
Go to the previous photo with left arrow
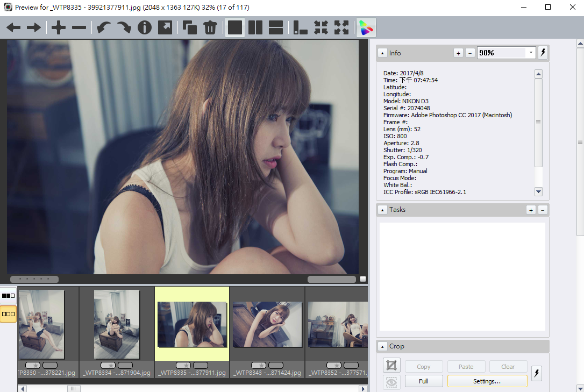pyautogui.click(x=13, y=27)
